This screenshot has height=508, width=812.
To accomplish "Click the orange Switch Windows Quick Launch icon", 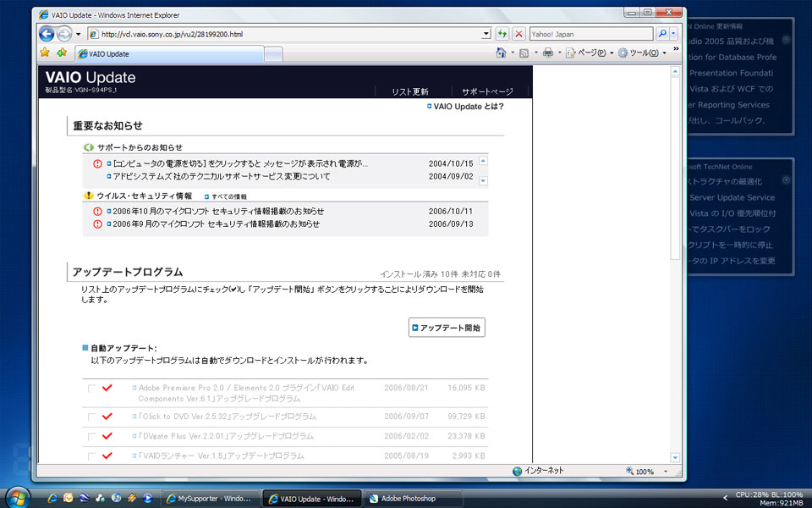I will coord(132,498).
